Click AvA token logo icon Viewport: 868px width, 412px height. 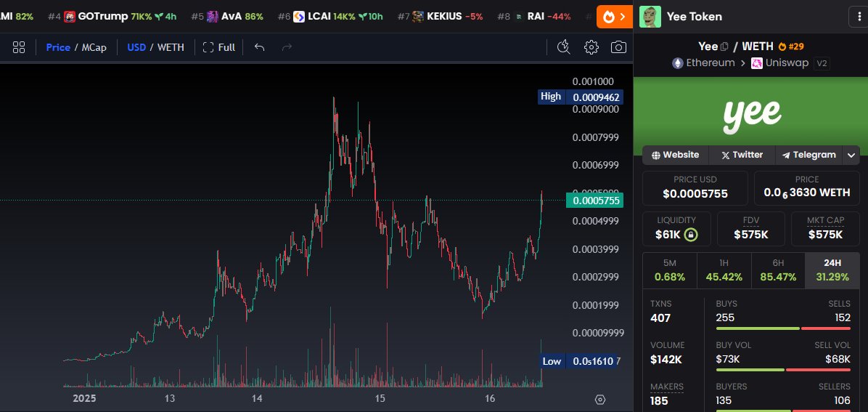point(213,16)
